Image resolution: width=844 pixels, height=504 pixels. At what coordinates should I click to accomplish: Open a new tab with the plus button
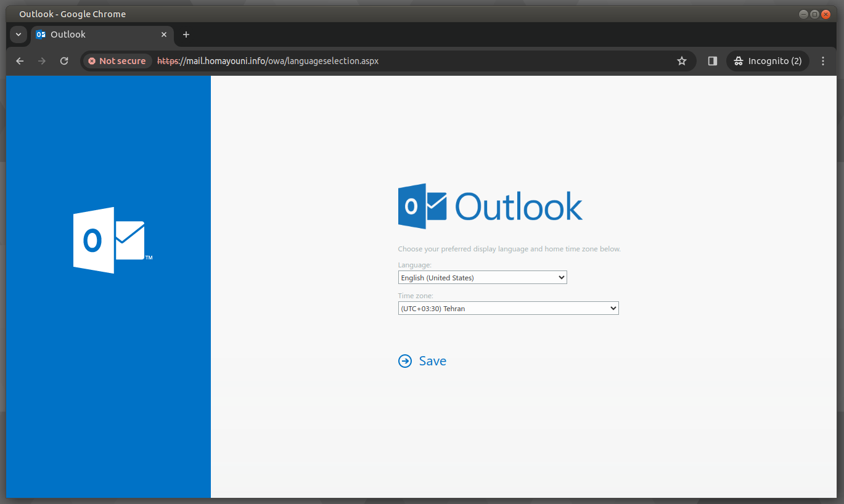[186, 35]
